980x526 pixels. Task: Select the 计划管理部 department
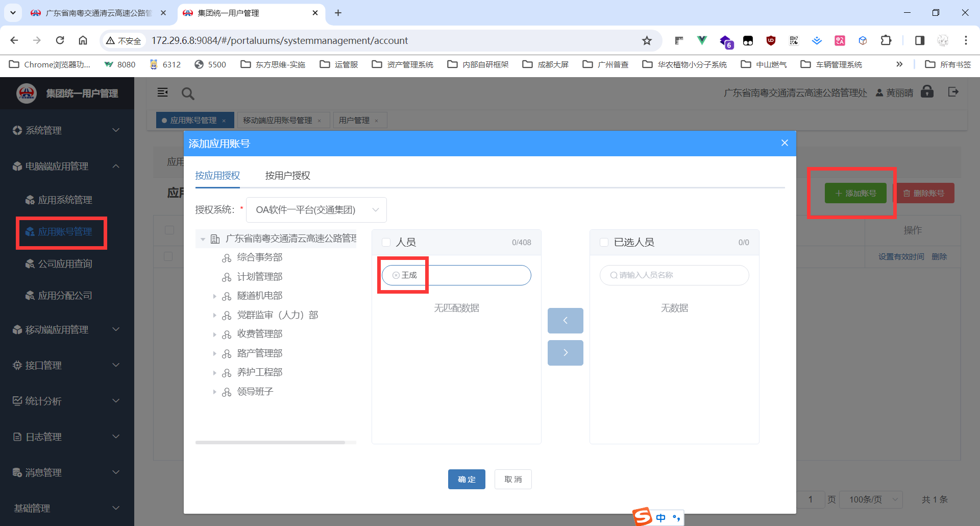(x=259, y=277)
